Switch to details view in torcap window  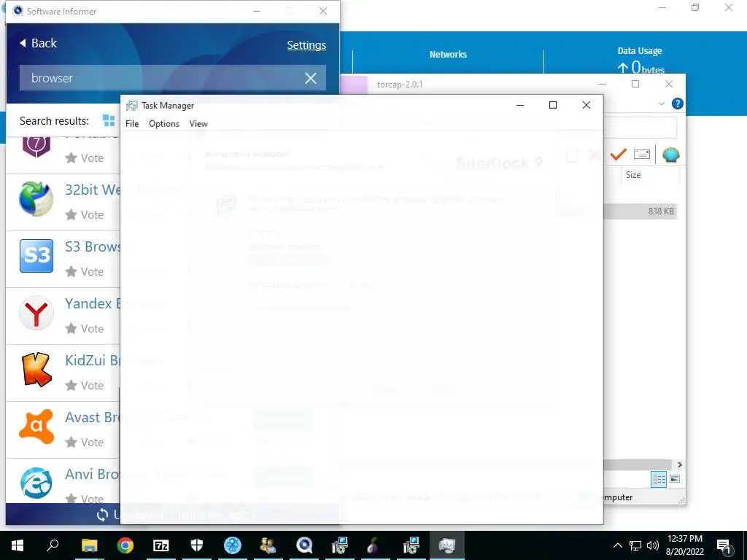(659, 479)
